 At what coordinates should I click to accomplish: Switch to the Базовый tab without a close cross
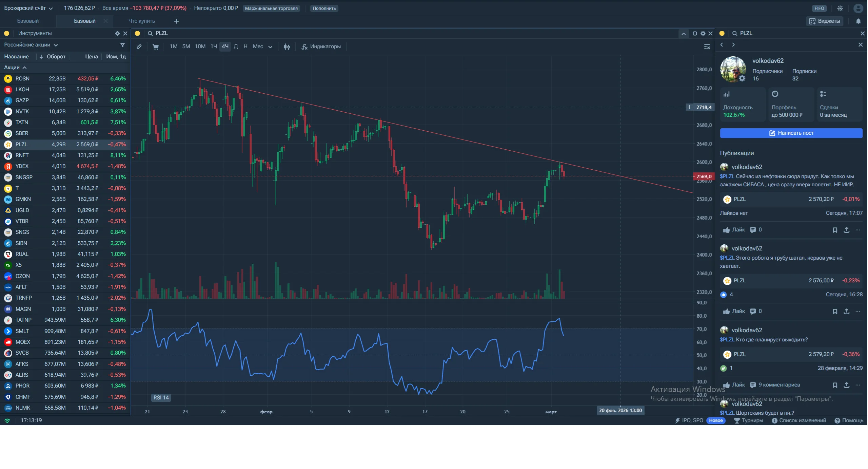pos(28,21)
